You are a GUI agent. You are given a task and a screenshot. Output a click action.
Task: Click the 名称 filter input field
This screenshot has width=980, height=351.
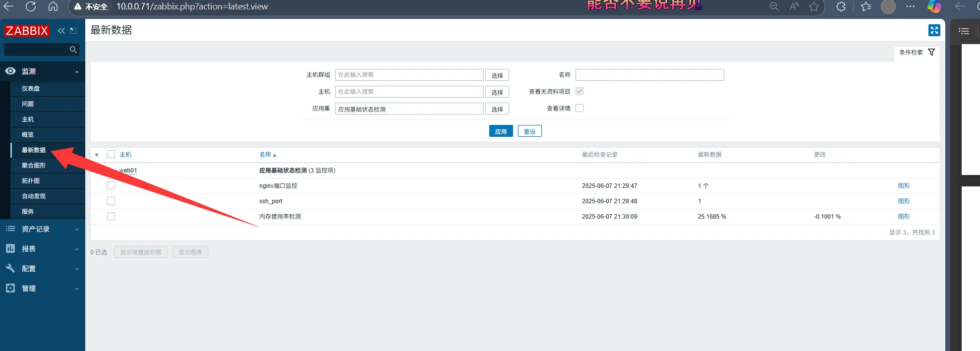(x=649, y=75)
